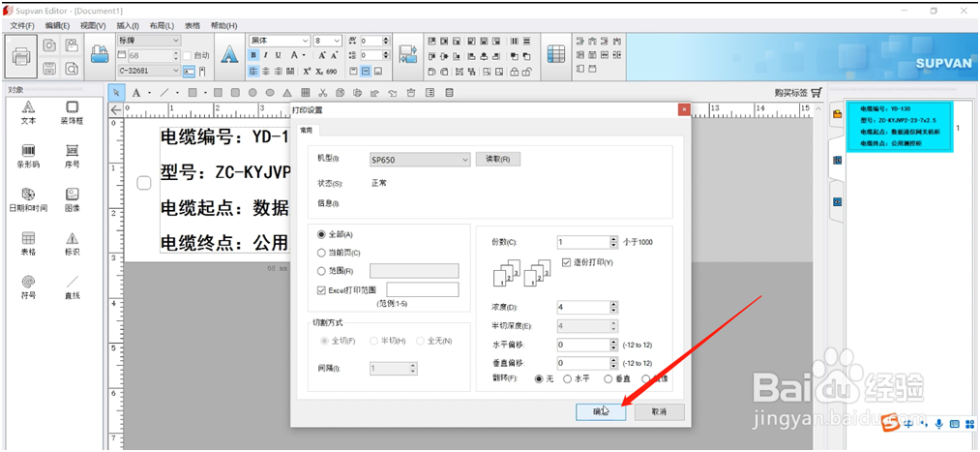Click the circle shape tool

coord(252,93)
